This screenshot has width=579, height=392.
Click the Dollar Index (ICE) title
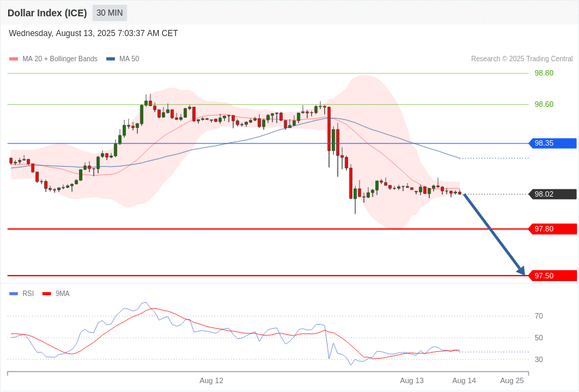point(47,13)
